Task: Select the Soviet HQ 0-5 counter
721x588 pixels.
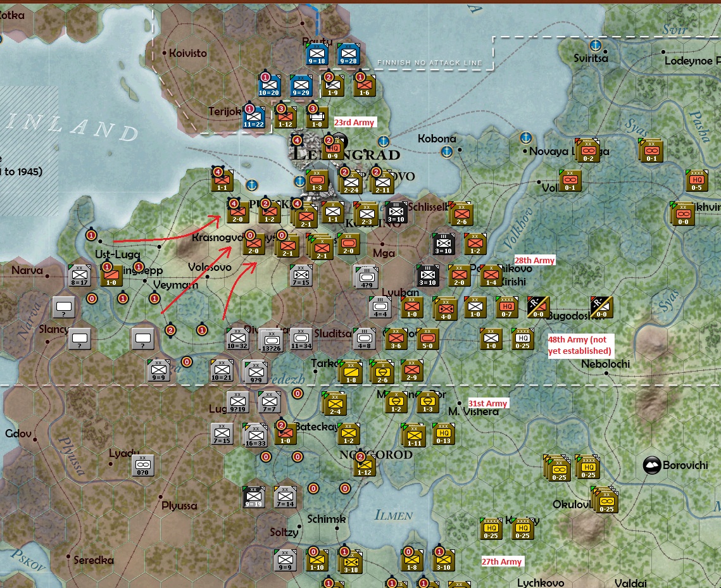Action: [697, 180]
